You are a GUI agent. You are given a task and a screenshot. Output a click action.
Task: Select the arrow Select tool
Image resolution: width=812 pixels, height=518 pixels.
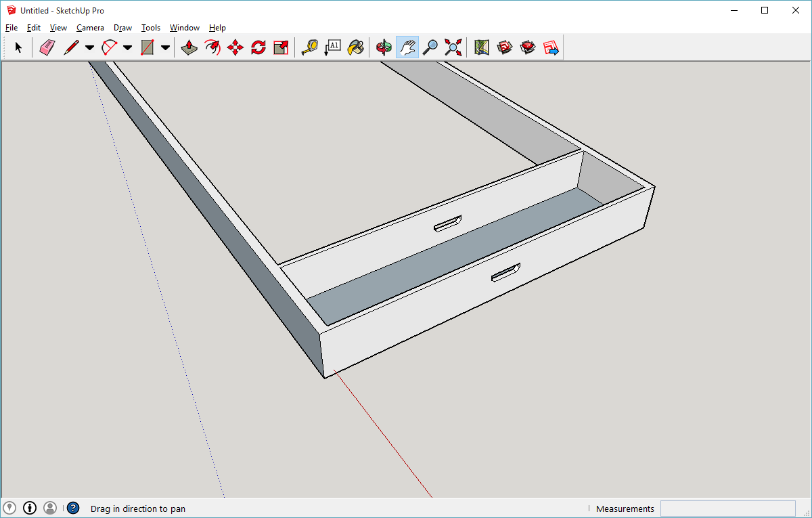[x=18, y=47]
